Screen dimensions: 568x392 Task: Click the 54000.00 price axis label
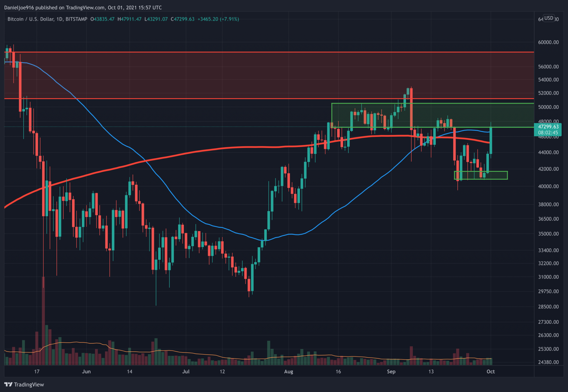click(x=548, y=80)
